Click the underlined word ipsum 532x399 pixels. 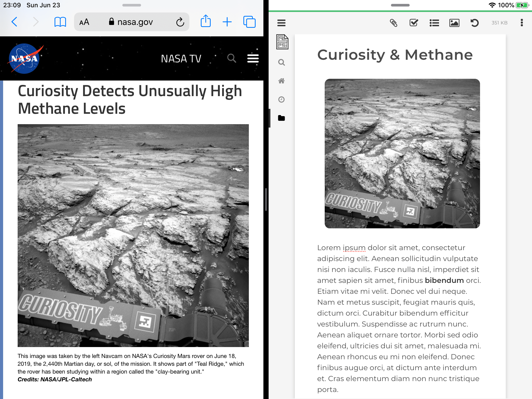[x=354, y=248]
